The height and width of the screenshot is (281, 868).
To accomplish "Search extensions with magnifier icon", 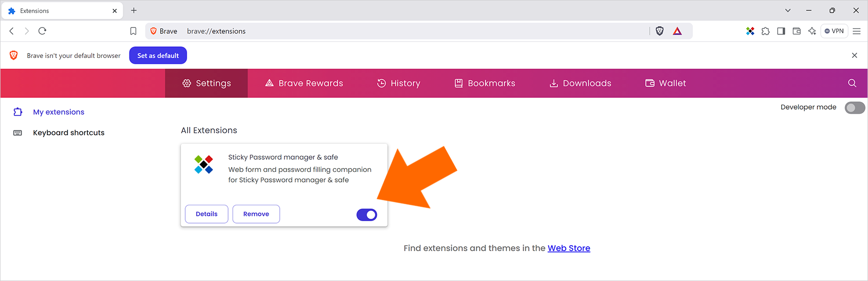I will tap(852, 83).
